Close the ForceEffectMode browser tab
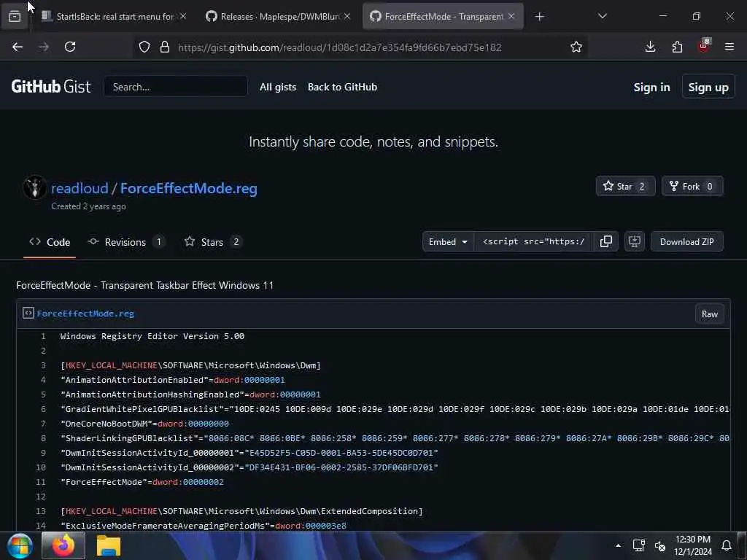 click(511, 17)
